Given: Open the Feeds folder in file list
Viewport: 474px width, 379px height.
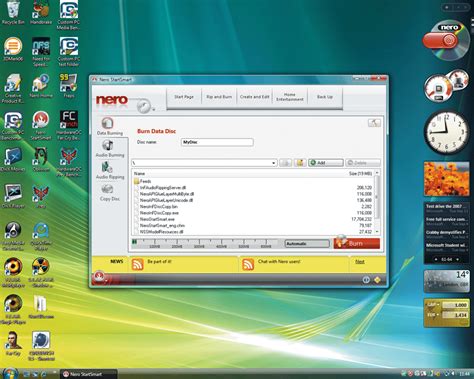Looking at the screenshot, I should point(143,181).
